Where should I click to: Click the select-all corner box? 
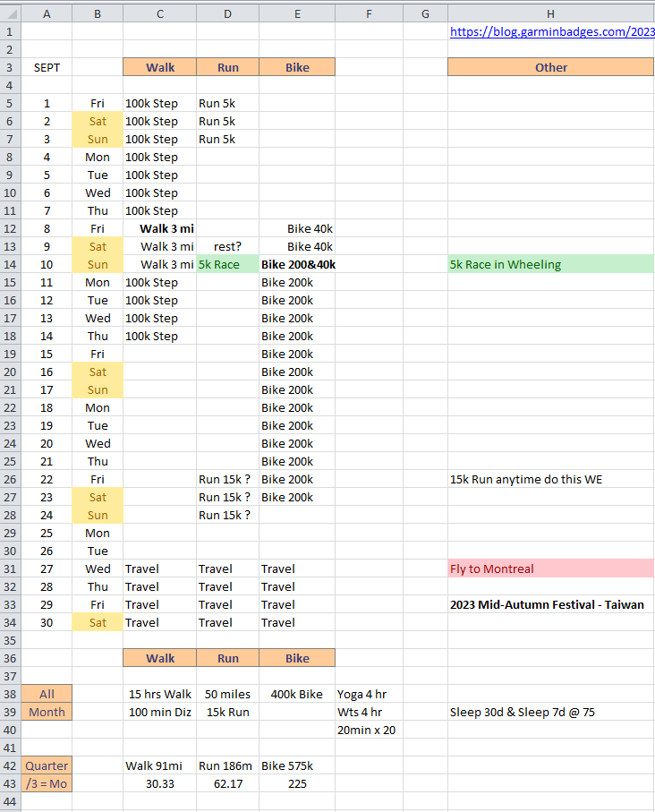pyautogui.click(x=10, y=13)
